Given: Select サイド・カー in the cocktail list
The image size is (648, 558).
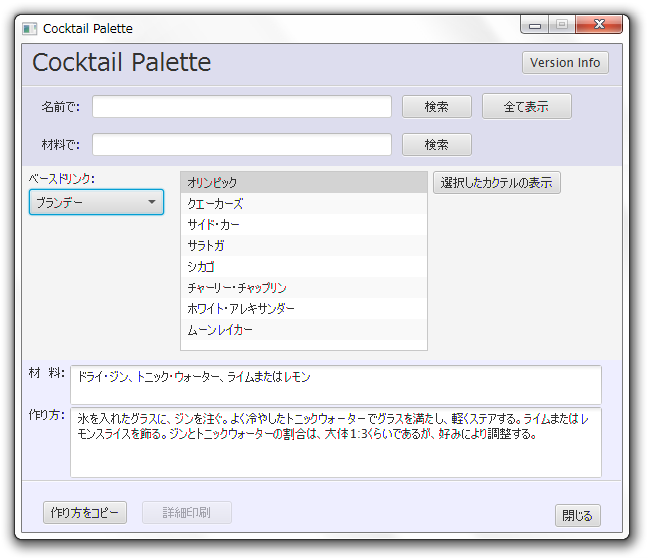Looking at the screenshot, I should click(303, 225).
